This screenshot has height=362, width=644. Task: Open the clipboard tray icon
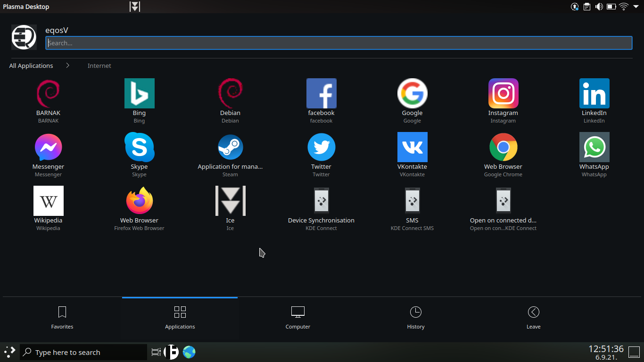(x=587, y=7)
